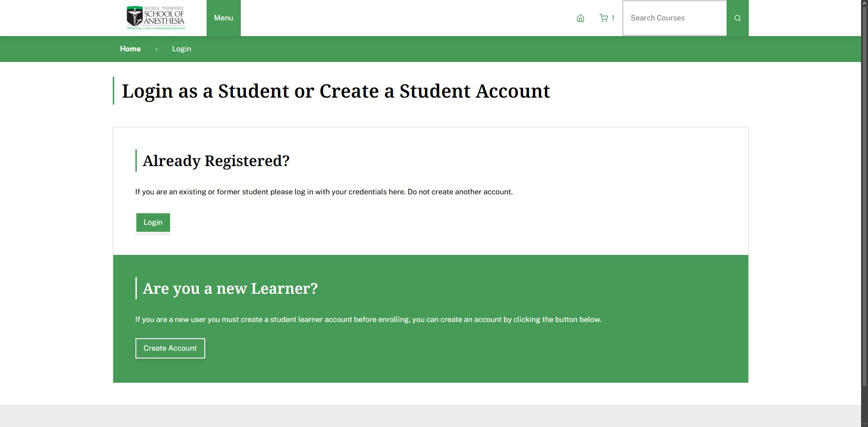Click the Login breadcrumb link
This screenshot has height=427, width=868.
(x=182, y=49)
